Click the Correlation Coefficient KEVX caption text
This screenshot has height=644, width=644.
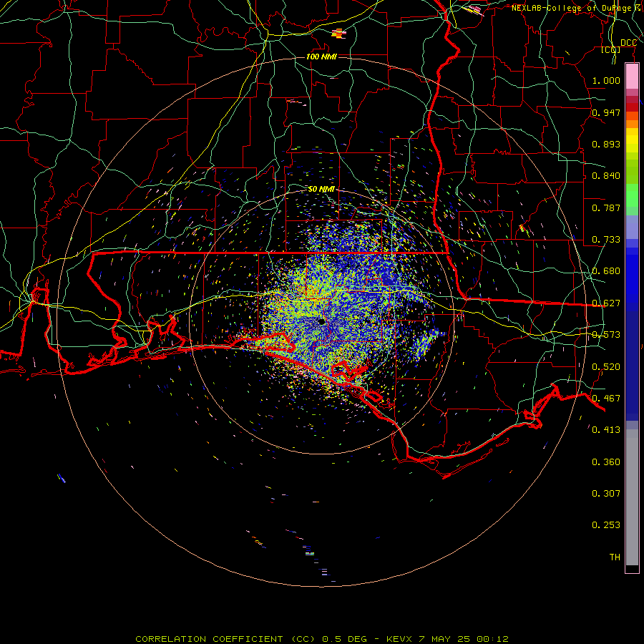click(x=322, y=639)
